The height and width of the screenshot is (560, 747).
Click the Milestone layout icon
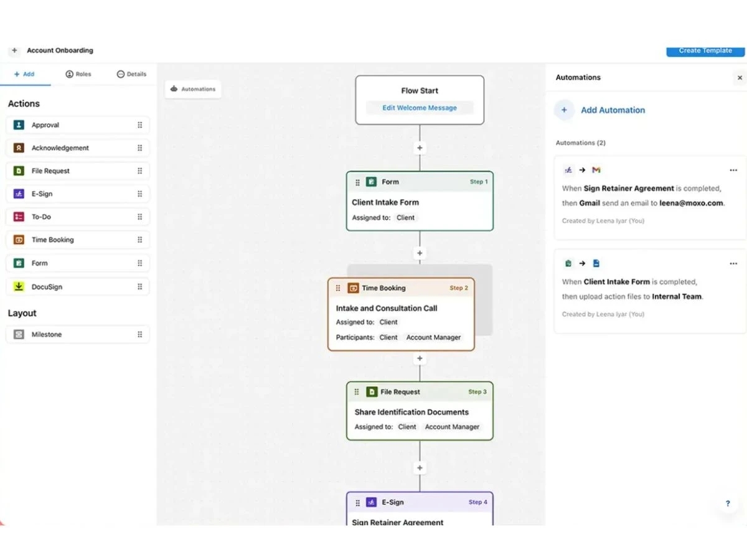click(19, 335)
